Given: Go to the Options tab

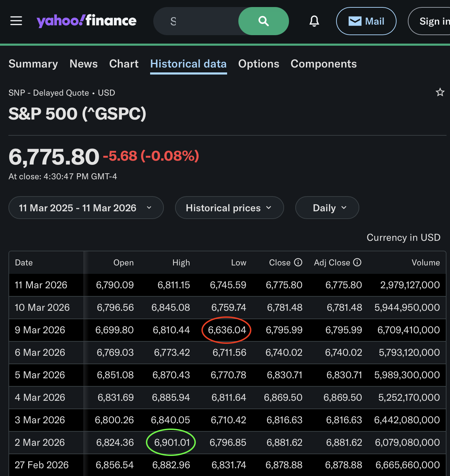Looking at the screenshot, I should pyautogui.click(x=259, y=64).
